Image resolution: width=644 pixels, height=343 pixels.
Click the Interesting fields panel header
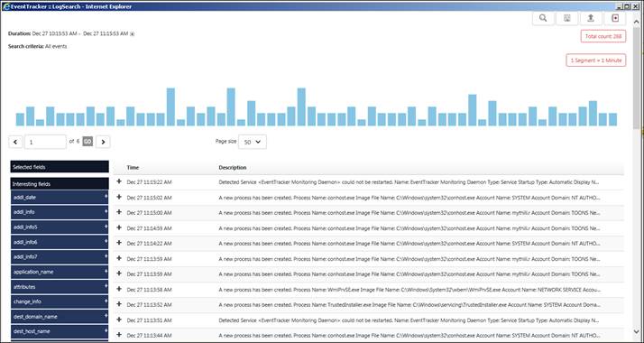coord(60,183)
